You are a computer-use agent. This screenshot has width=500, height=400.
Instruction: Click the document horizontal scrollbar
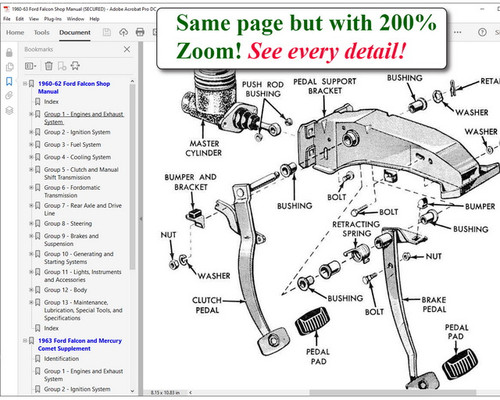click(x=393, y=392)
